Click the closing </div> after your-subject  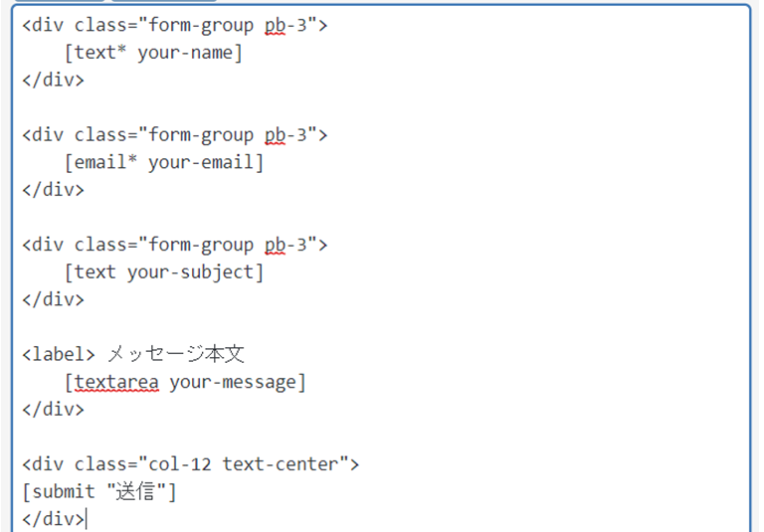pyautogui.click(x=53, y=299)
